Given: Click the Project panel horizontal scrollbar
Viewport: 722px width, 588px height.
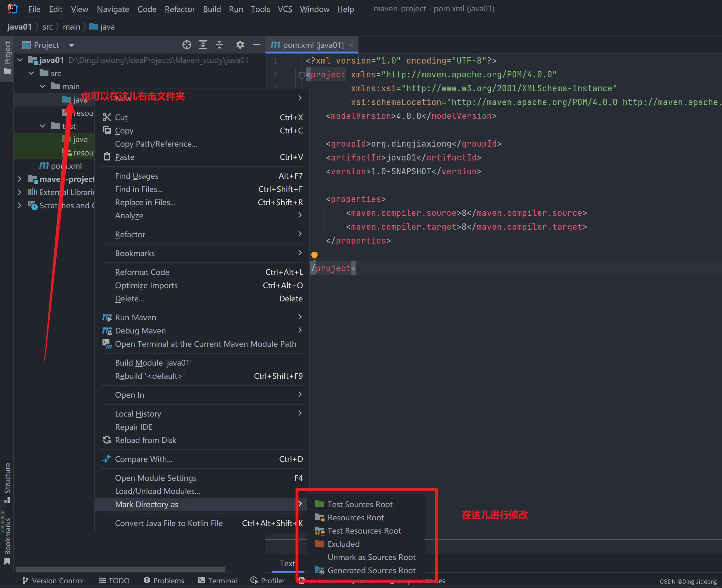Looking at the screenshot, I should 120,569.
